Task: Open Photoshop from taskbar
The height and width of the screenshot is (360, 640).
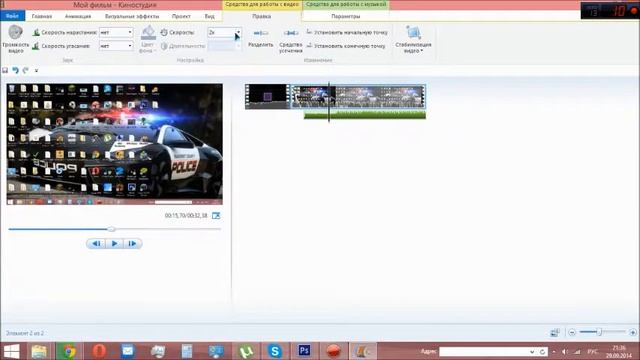Action: pos(304,351)
